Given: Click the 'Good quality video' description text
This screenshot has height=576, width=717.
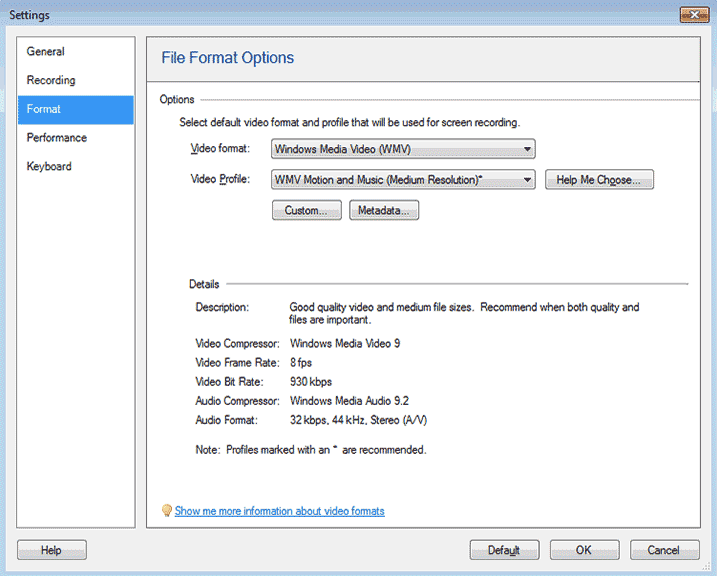Looking at the screenshot, I should [x=464, y=313].
